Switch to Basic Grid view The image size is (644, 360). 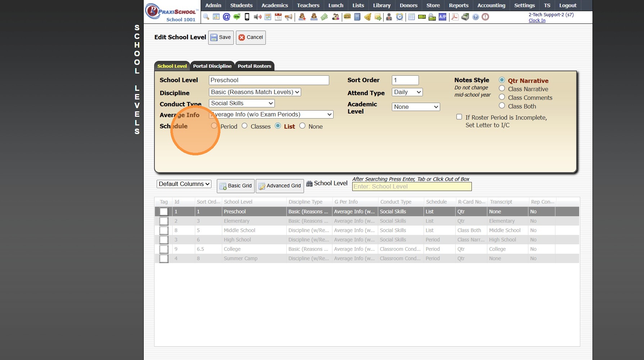coord(236,186)
